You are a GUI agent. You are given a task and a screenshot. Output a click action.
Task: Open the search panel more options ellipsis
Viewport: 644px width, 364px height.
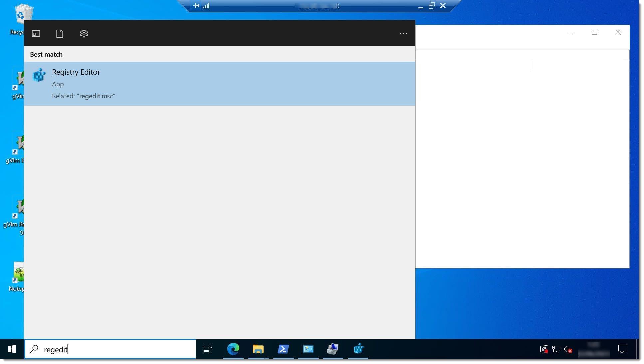click(x=403, y=34)
